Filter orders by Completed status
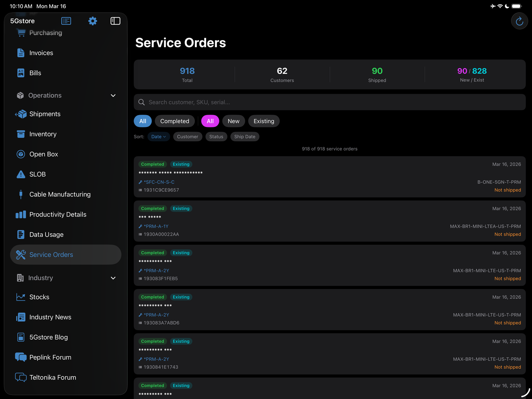Screen dimensions: 532x399 point(175,121)
